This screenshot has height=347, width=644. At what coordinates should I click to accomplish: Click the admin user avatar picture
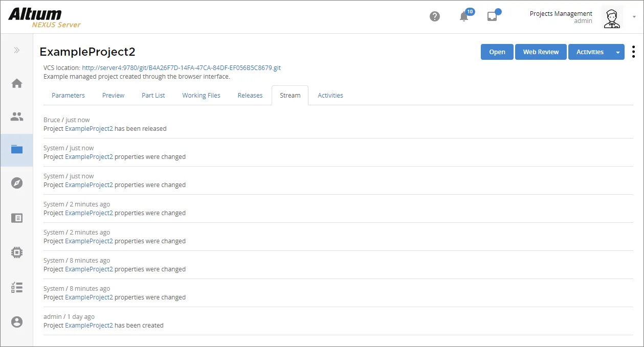tap(612, 17)
